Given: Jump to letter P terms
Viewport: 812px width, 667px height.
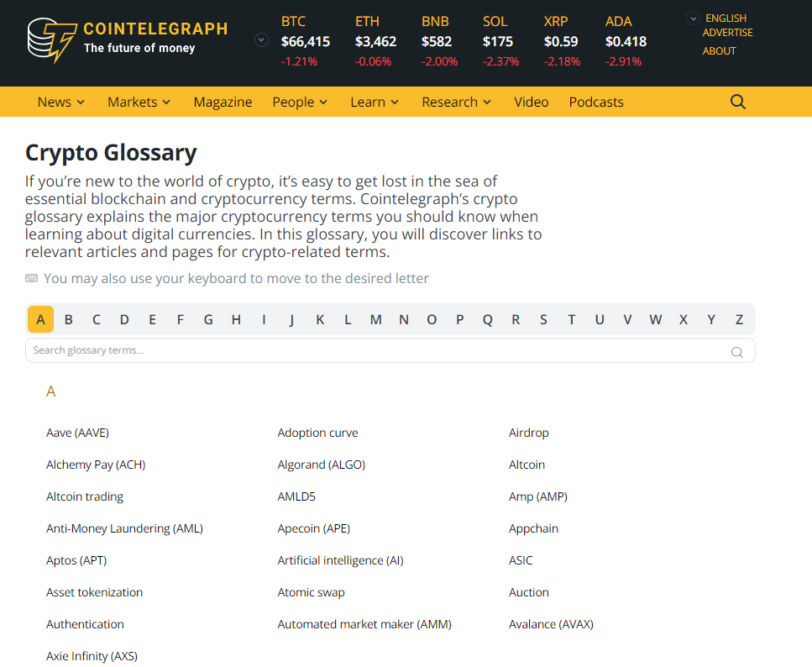Looking at the screenshot, I should point(460,319).
